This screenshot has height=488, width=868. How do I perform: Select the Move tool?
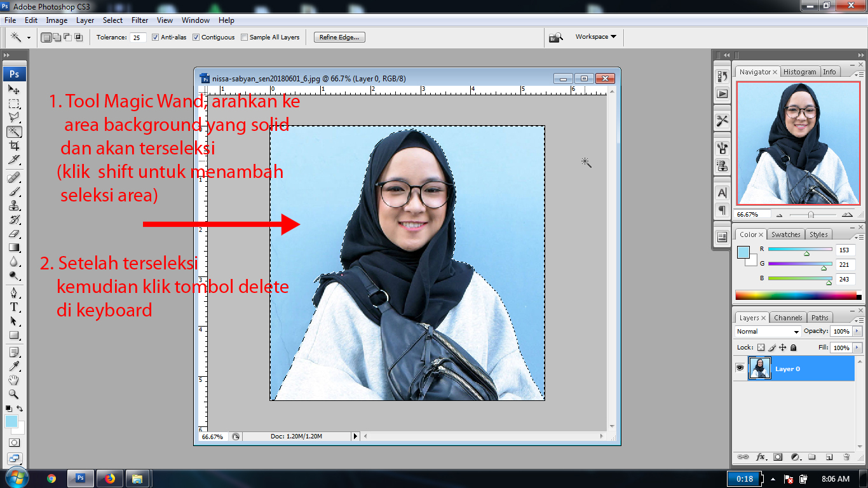click(14, 90)
